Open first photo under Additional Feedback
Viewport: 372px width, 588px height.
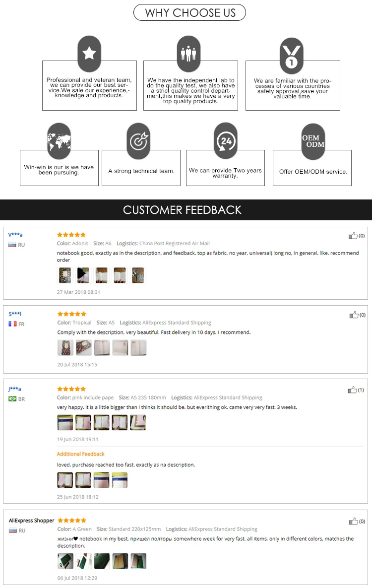[x=65, y=480]
